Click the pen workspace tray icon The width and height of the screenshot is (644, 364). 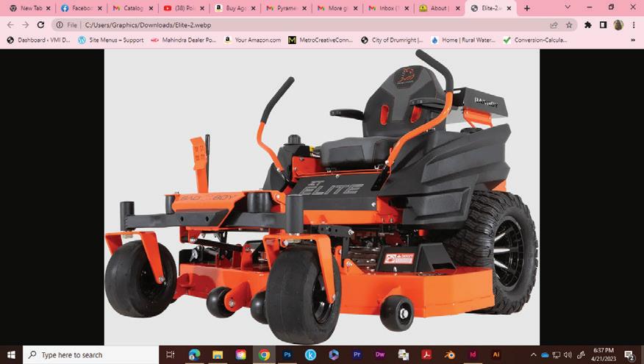tap(581, 355)
